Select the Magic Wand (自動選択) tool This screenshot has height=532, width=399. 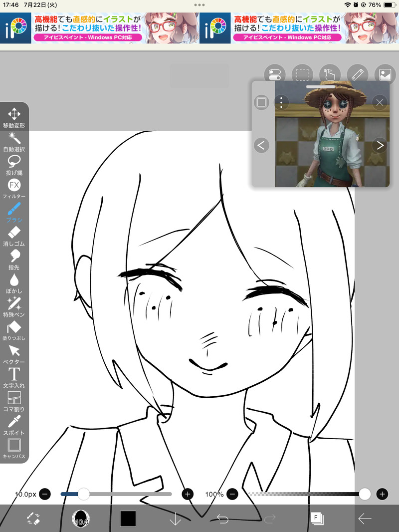[14, 141]
